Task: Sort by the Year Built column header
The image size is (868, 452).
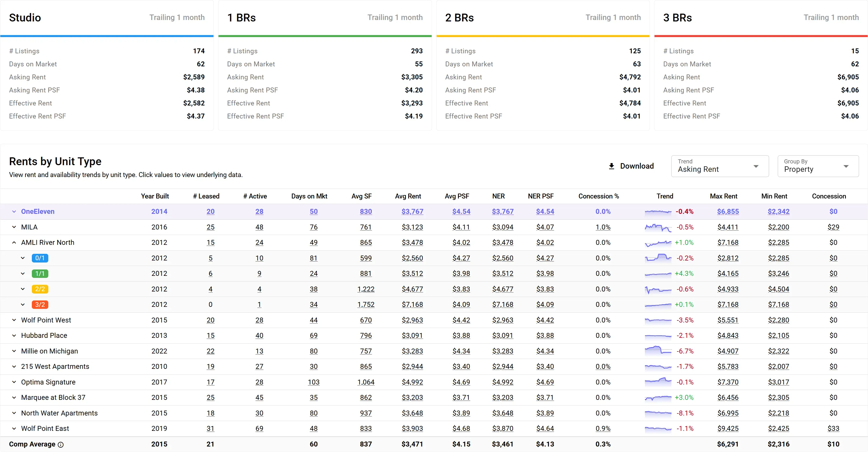Action: pos(155,196)
